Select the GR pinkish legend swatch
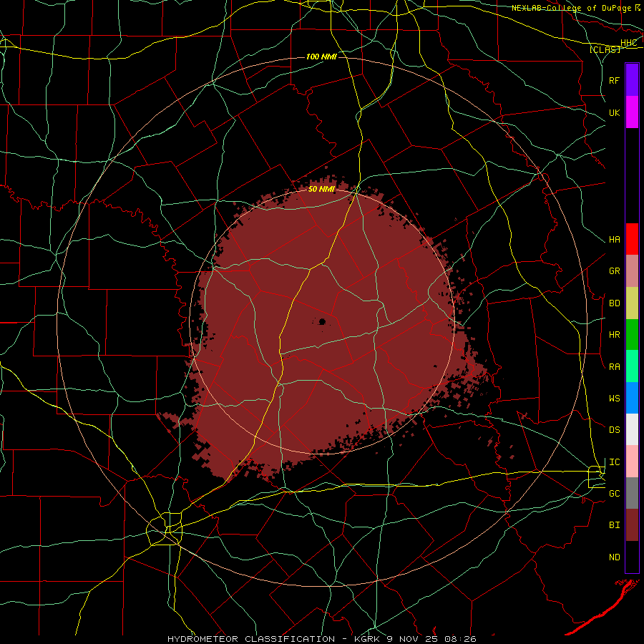Image resolution: width=644 pixels, height=644 pixels. click(632, 271)
